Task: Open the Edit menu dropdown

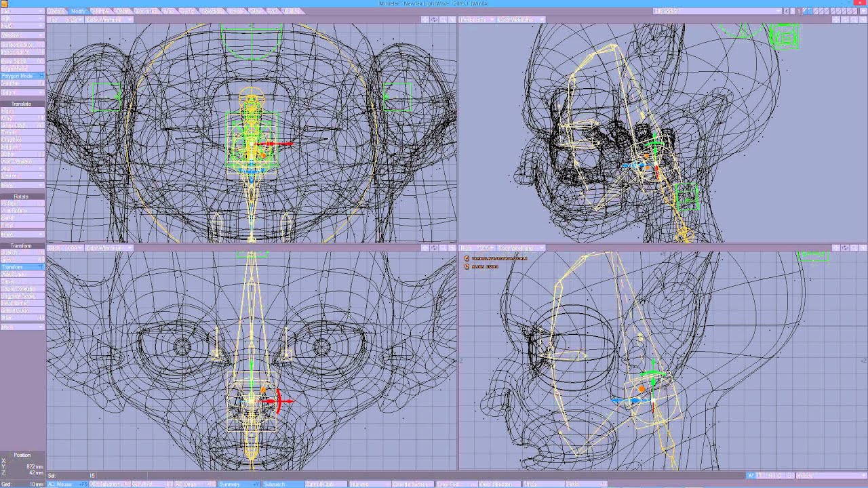Action: (x=23, y=18)
